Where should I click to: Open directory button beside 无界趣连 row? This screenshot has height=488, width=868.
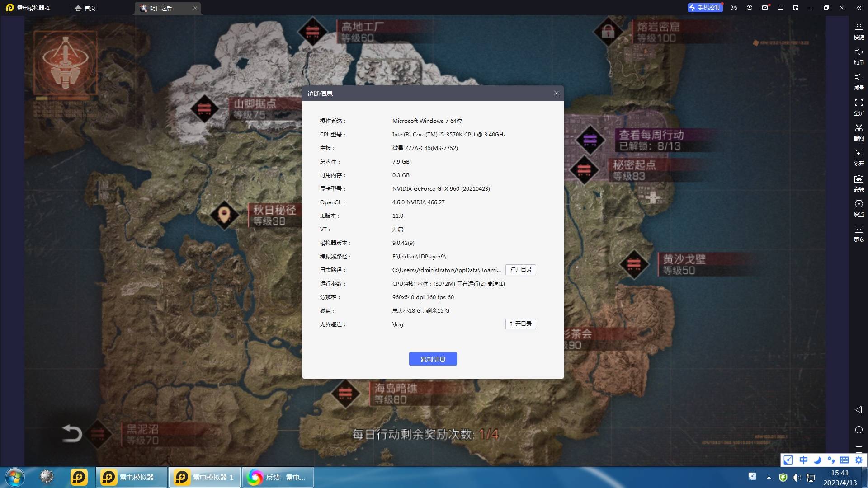click(520, 324)
